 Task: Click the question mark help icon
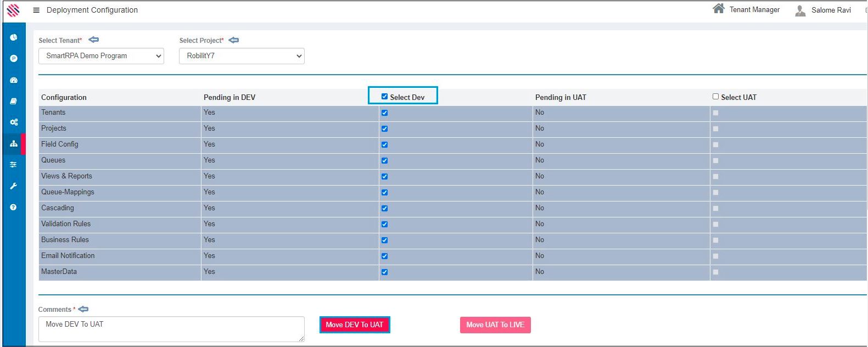point(14,208)
